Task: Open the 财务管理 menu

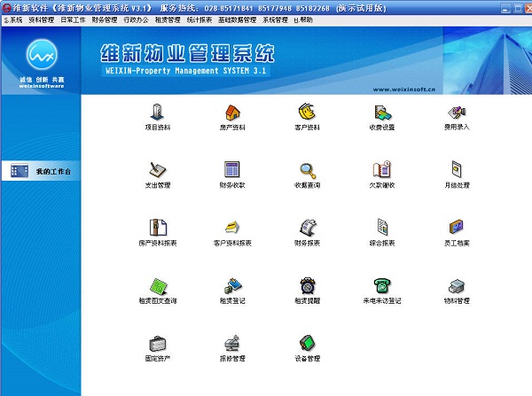Action: 105,20
